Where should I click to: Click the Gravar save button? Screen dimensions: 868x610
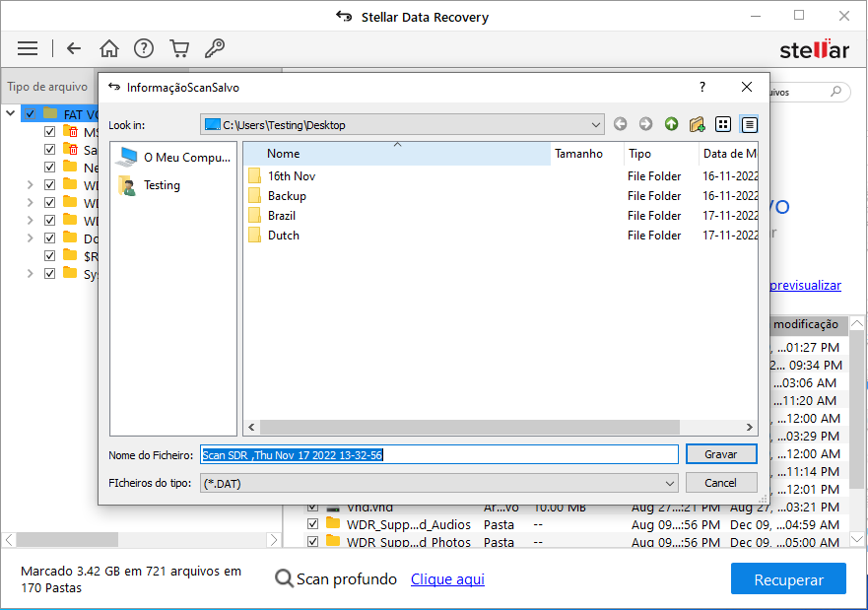point(721,454)
